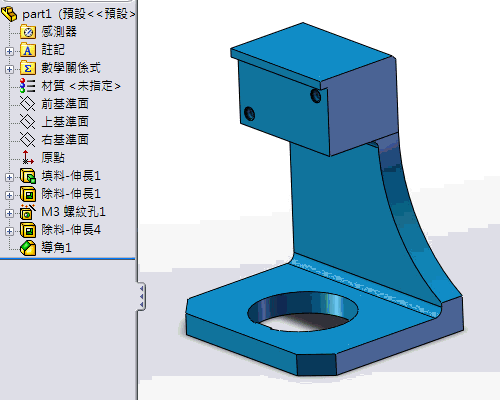The height and width of the screenshot is (400, 500).
Task: Select the 數學關係式 tree label
Action: pos(71,68)
